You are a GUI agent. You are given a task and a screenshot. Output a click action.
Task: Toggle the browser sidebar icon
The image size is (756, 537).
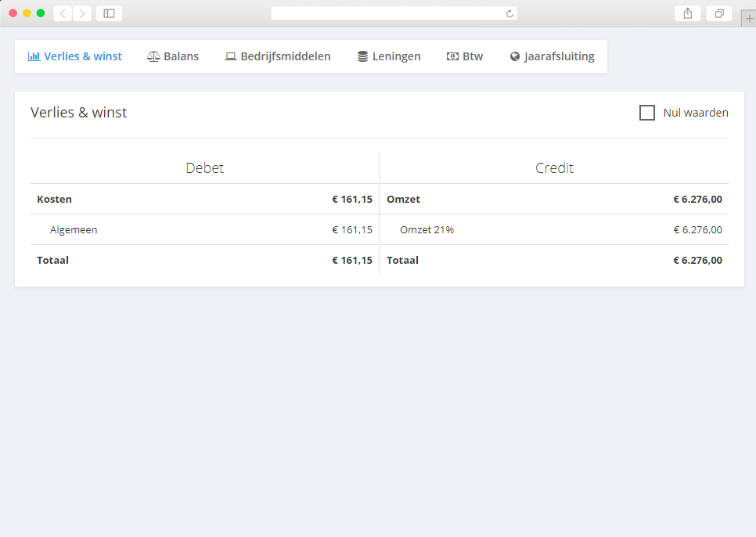point(109,13)
